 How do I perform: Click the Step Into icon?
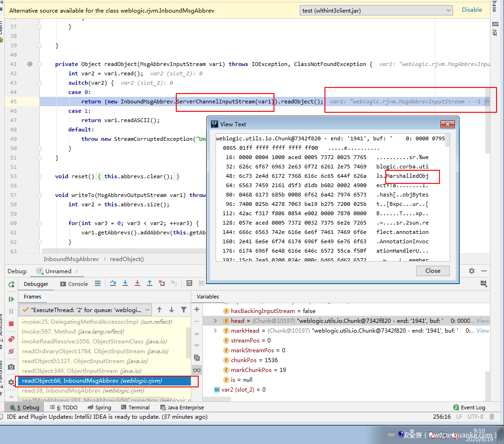[x=125, y=284]
